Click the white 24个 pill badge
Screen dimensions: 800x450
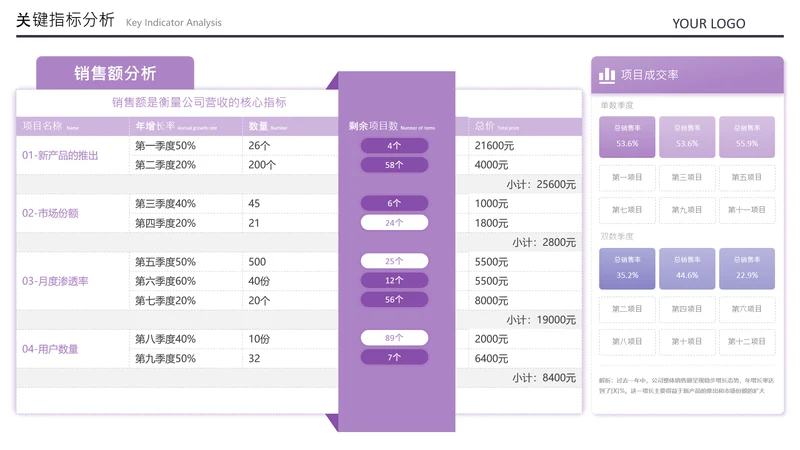pyautogui.click(x=394, y=223)
